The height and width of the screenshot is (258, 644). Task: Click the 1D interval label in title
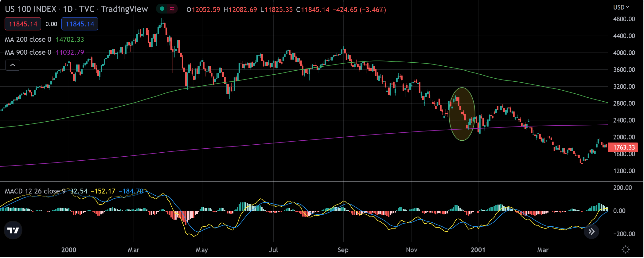[x=68, y=9]
